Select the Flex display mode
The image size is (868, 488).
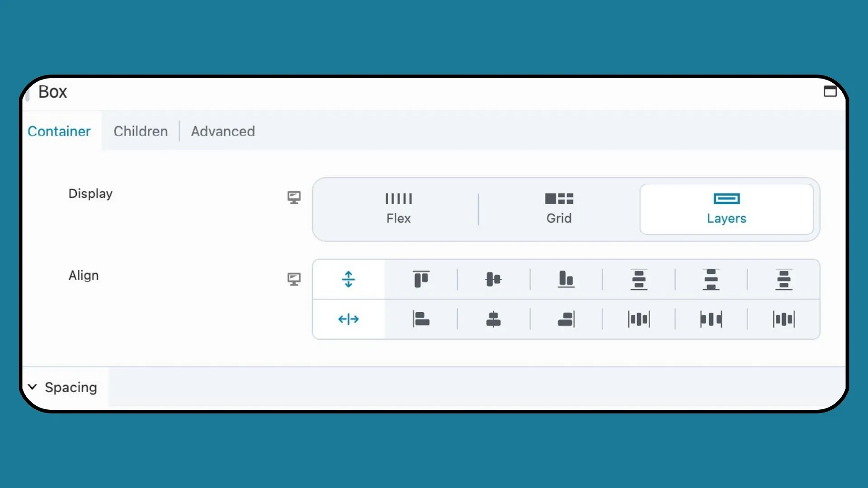click(398, 208)
